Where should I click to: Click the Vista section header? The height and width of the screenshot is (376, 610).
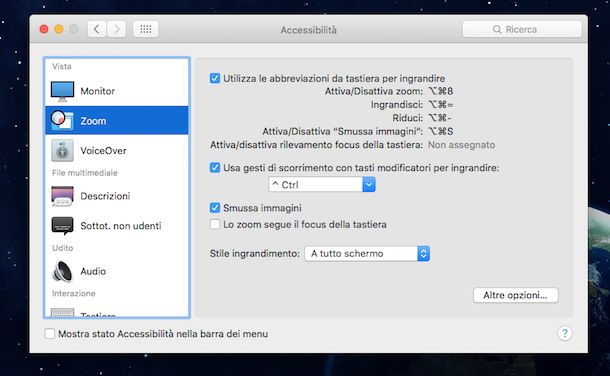pyautogui.click(x=62, y=66)
